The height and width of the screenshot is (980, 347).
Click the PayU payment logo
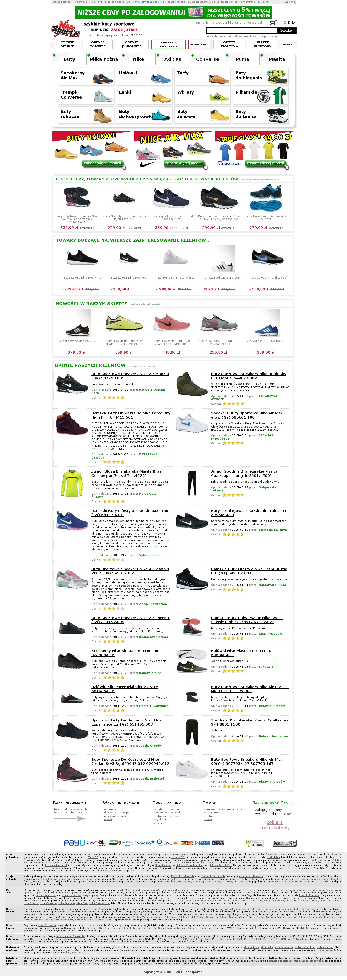tap(74, 843)
